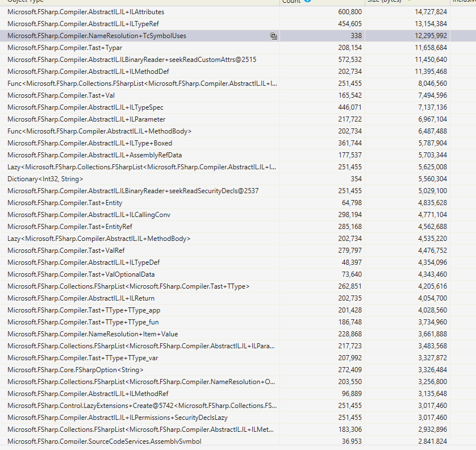Select the FSharpOption<String> row
Screen dimensions: 476x450
point(238,369)
